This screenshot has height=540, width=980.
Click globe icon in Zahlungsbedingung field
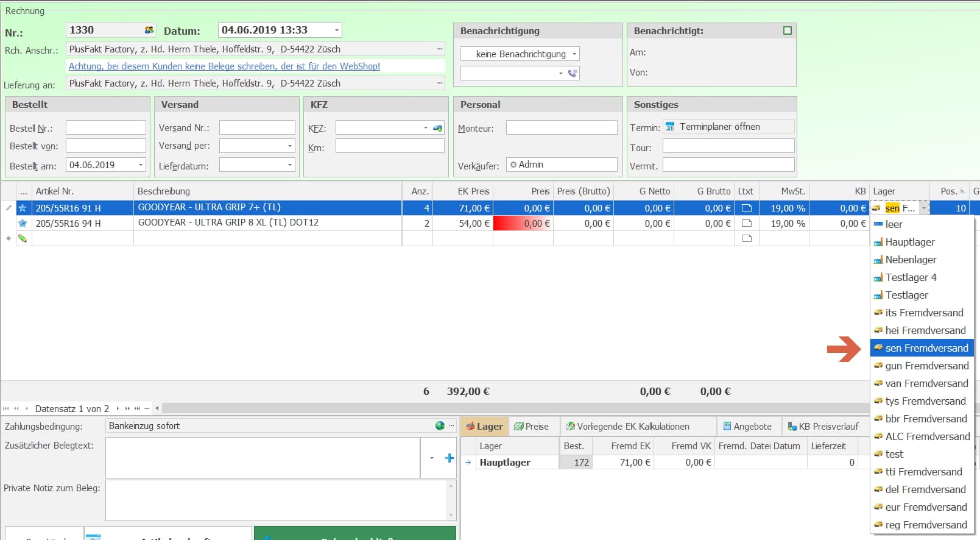[x=440, y=426]
